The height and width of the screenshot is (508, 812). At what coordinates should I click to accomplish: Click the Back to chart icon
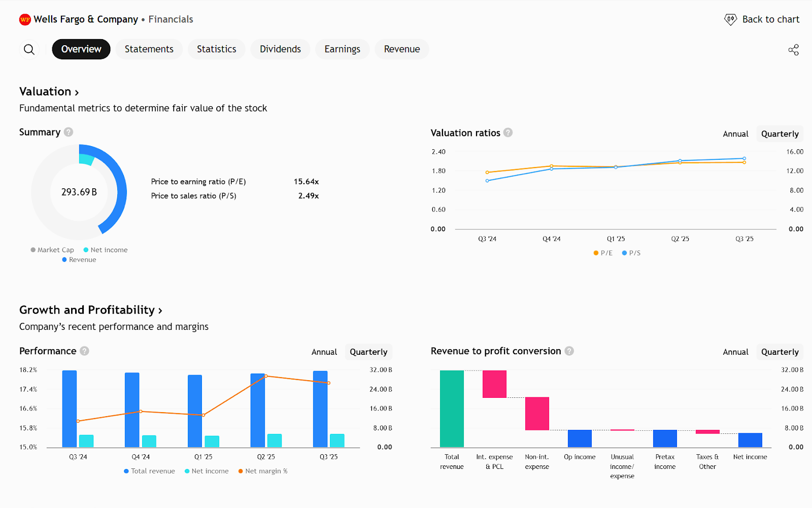click(730, 20)
